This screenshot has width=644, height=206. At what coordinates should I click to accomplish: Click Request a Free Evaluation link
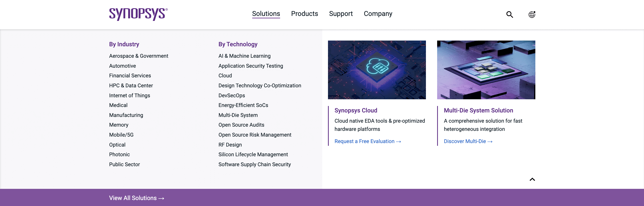point(368,141)
